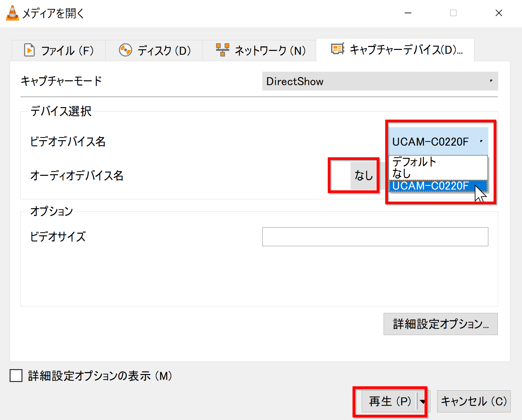Open the キャプチャーモード DirectShow dropdown
Image resolution: width=522 pixels, height=420 pixels.
(x=380, y=81)
